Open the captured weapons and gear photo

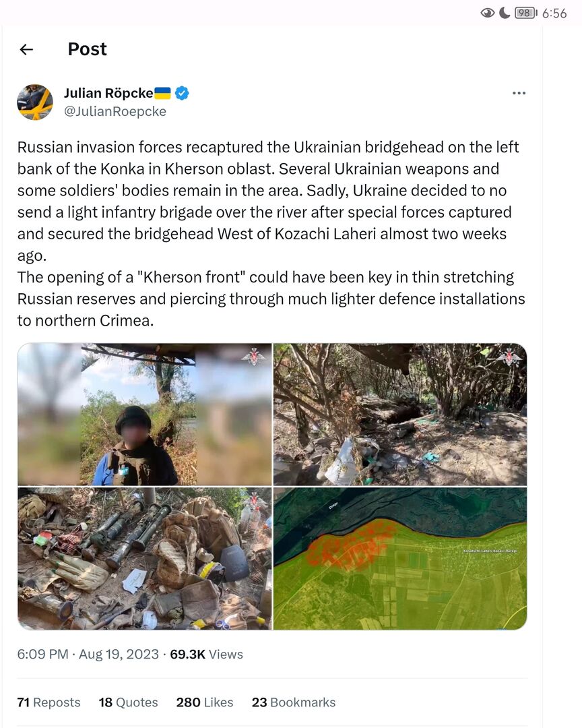click(x=145, y=558)
